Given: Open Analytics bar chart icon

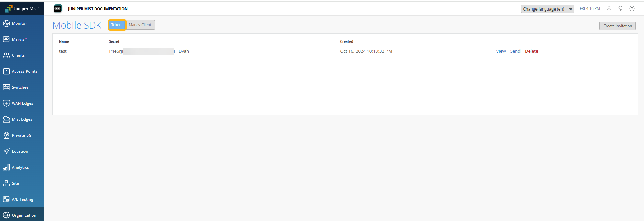Looking at the screenshot, I should click(x=6, y=167).
